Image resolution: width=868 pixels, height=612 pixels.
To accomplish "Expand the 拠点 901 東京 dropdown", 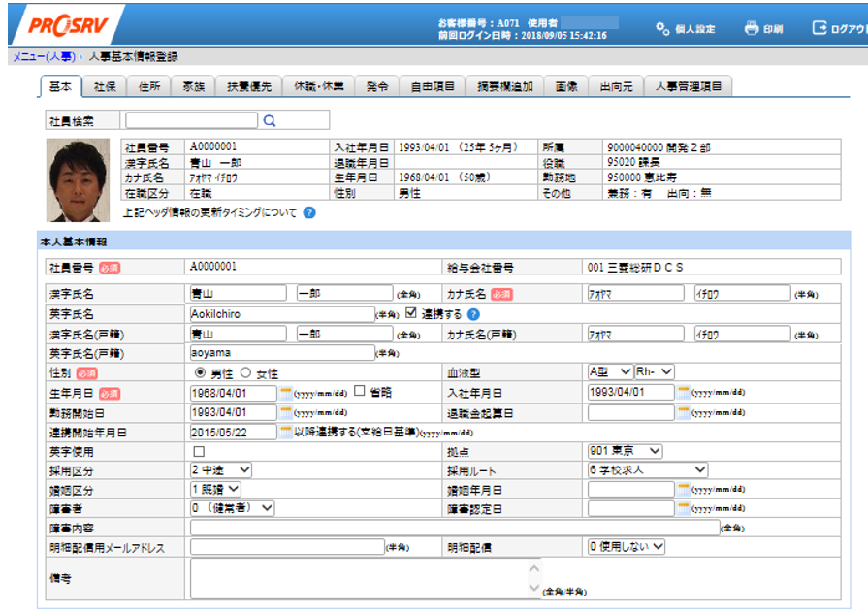I will pos(626,451).
